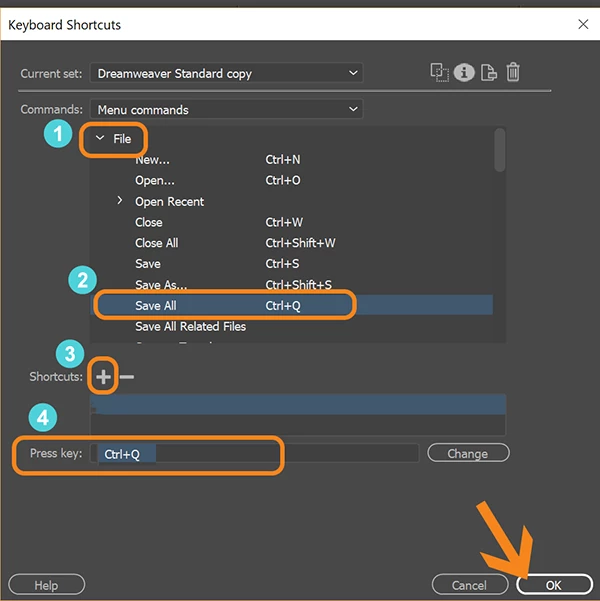Select Save All Related Files row
The width and height of the screenshot is (600, 601).
(x=291, y=326)
